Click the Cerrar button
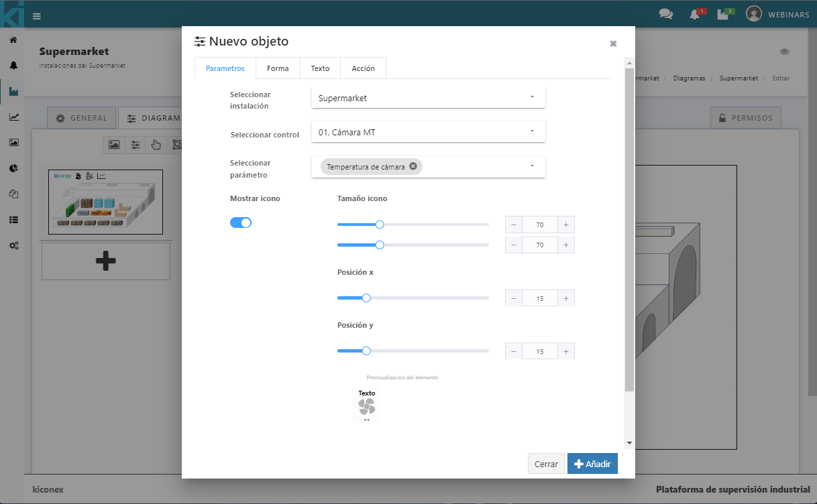Image resolution: width=817 pixels, height=504 pixels. click(546, 464)
